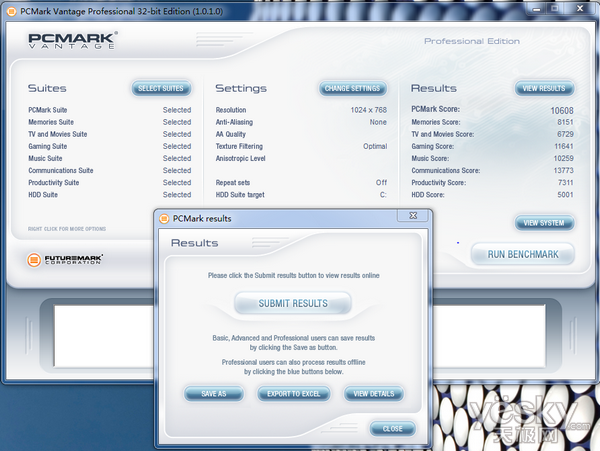Open CHANGE SETTINGS
Viewport: 600px width, 451px height.
pyautogui.click(x=352, y=88)
